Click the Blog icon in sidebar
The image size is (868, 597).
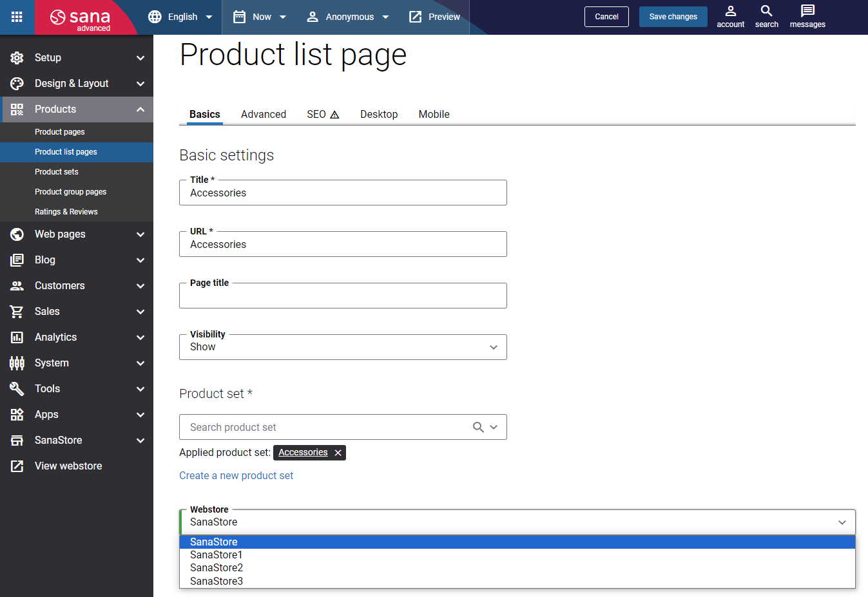17,260
